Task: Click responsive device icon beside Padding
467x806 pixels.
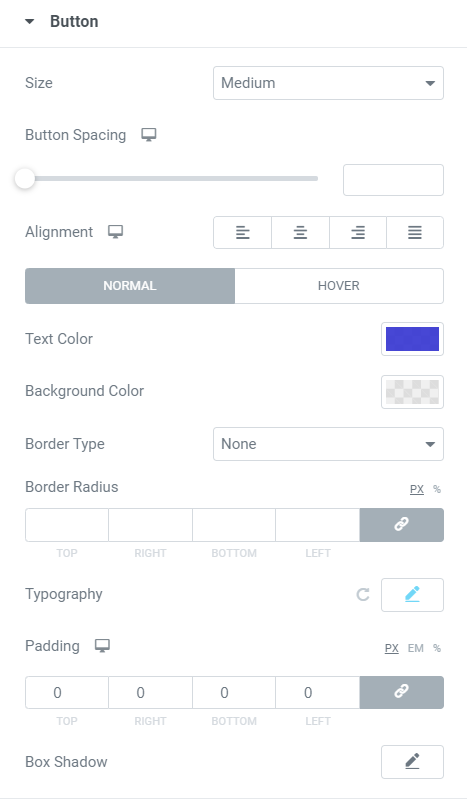Action: 102,646
